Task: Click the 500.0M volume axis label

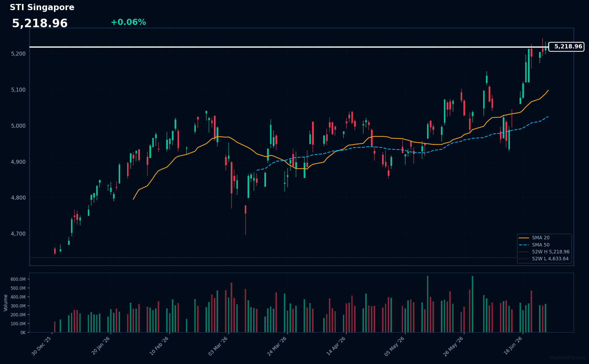Action: click(x=18, y=288)
